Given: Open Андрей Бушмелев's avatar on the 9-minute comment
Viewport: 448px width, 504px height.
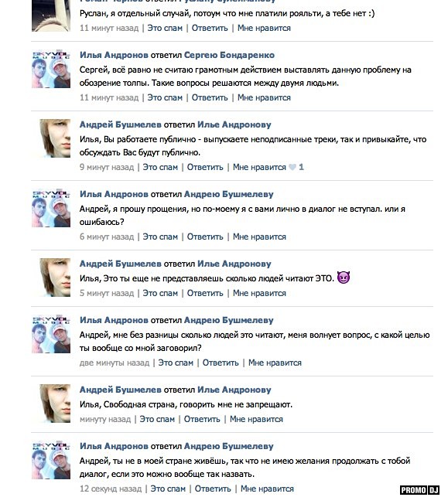Looking at the screenshot, I should click(x=55, y=138).
